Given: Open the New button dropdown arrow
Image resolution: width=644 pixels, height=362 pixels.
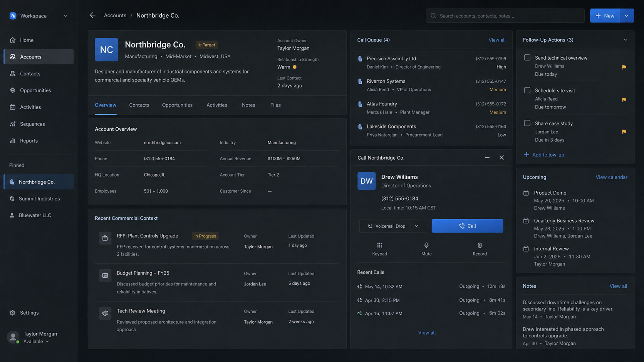Looking at the screenshot, I should click(x=627, y=16).
